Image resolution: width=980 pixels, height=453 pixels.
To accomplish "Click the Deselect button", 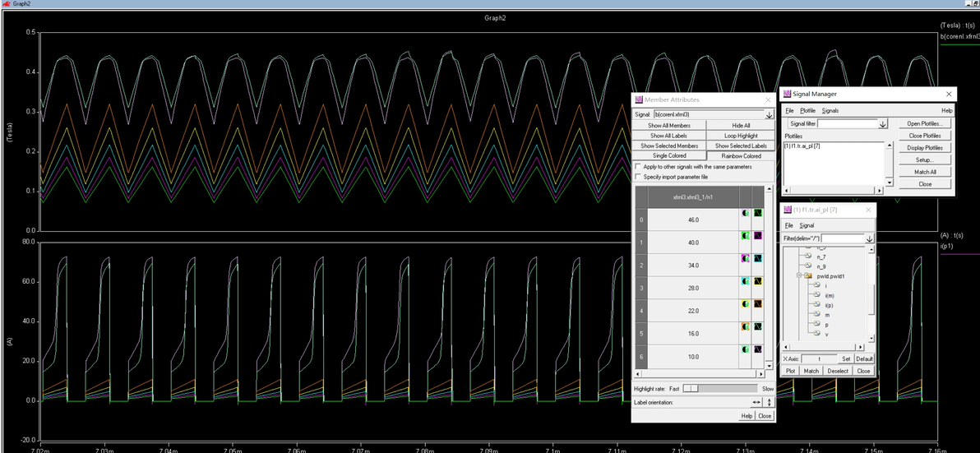I will point(838,371).
